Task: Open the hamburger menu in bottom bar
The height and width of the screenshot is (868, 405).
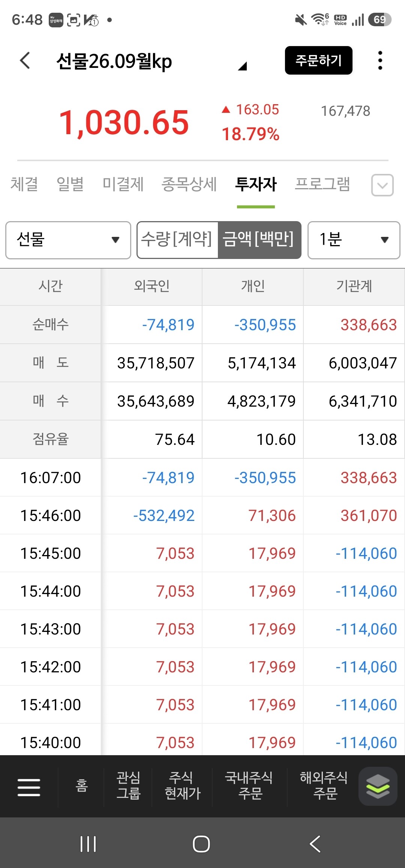Action: click(x=29, y=787)
